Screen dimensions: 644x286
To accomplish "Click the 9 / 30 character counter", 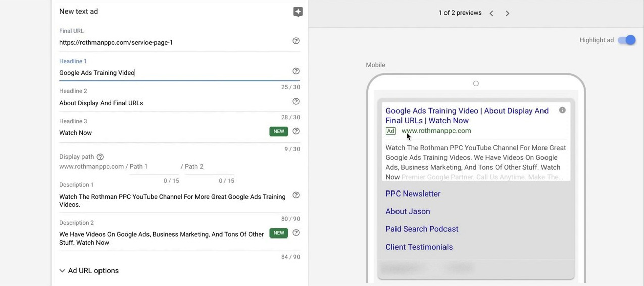I will coord(292,149).
